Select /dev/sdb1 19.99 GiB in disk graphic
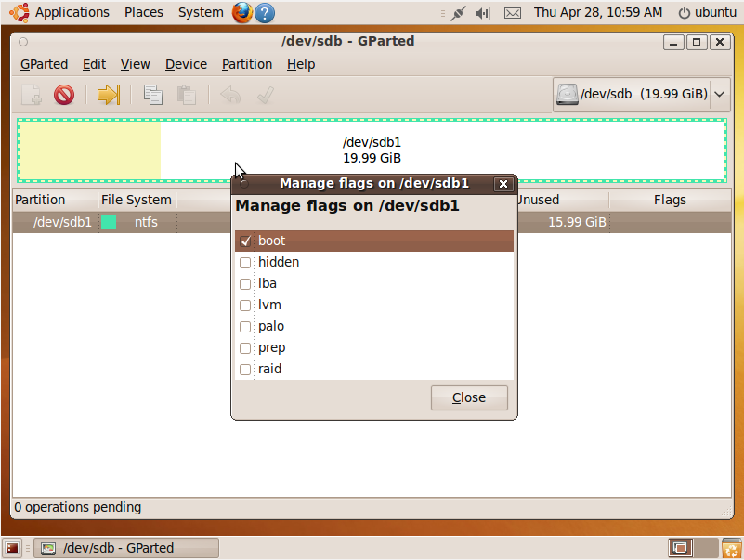Screen dimensions: 744x560 (372, 150)
